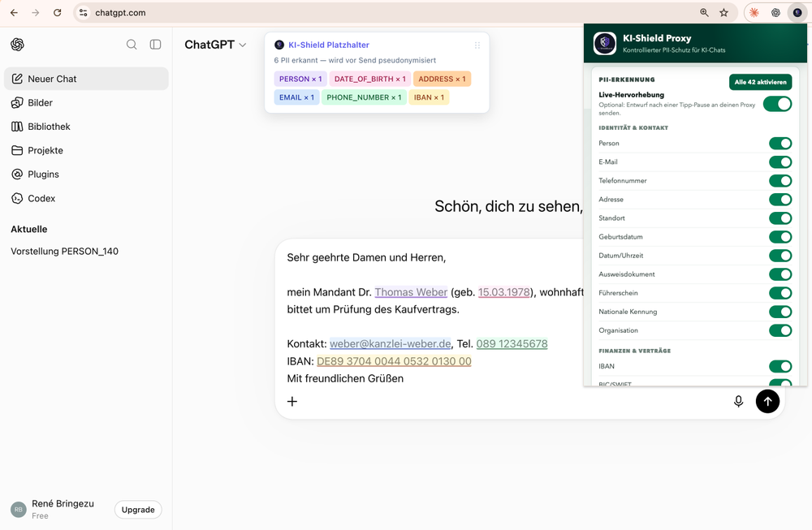Open chat search magnifier in sidebar
Screen dimensions: 812x530
[132, 45]
